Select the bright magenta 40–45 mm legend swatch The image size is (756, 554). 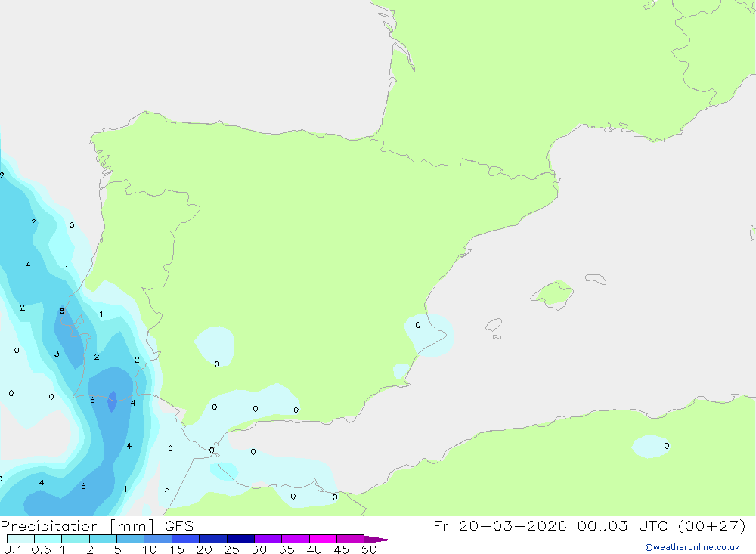coord(323,539)
